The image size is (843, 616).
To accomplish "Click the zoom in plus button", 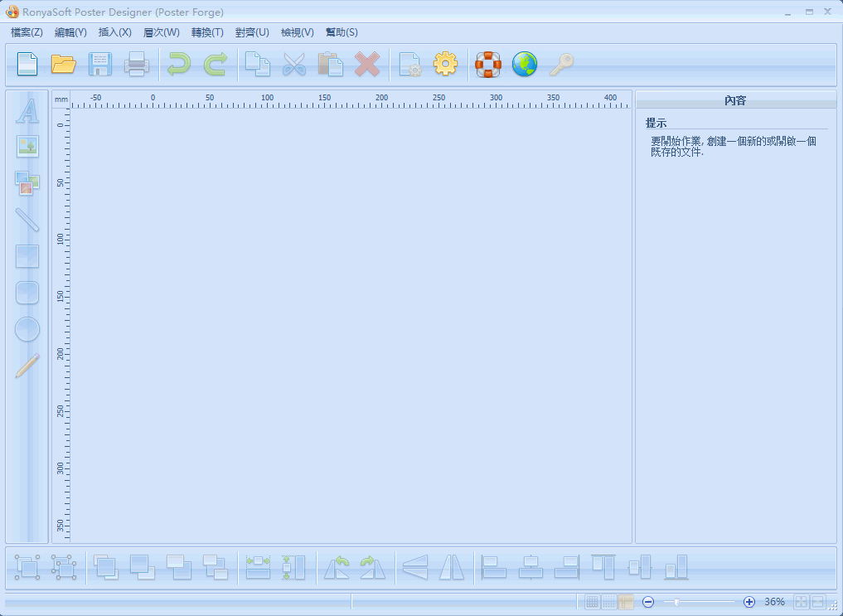I will (749, 602).
